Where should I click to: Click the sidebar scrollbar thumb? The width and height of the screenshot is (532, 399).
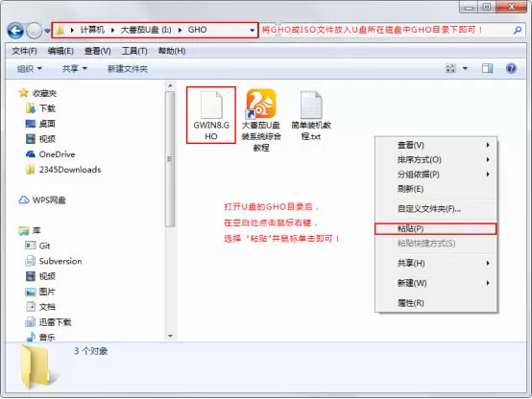(170, 159)
